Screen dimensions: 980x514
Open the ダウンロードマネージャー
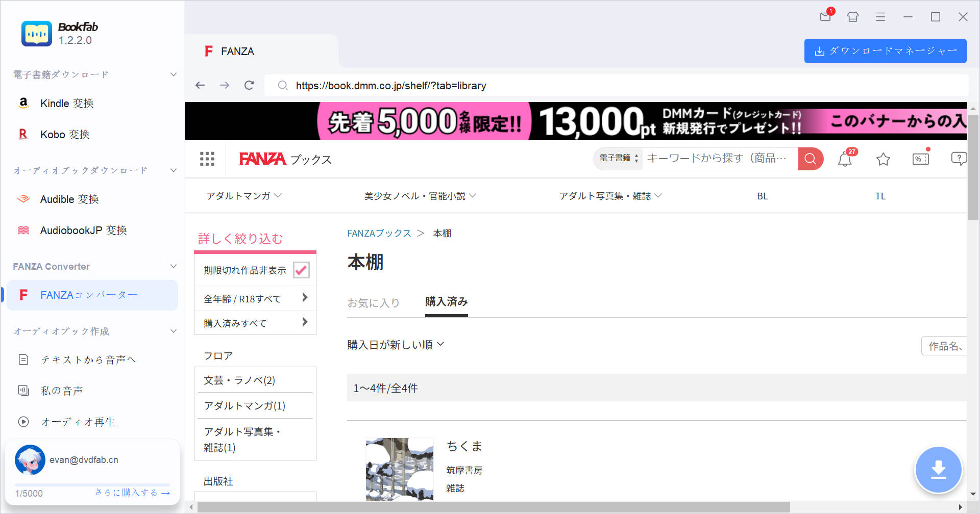pyautogui.click(x=885, y=50)
